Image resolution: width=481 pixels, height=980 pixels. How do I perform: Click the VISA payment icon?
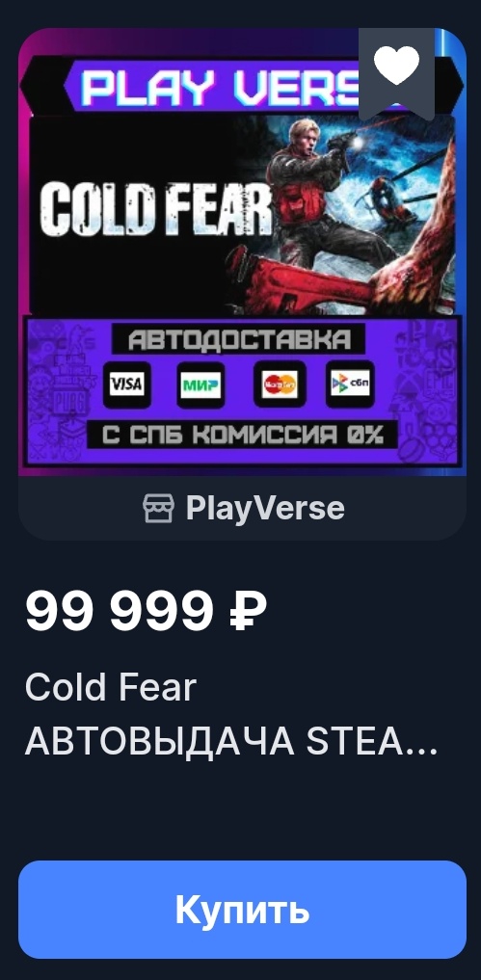click(127, 384)
